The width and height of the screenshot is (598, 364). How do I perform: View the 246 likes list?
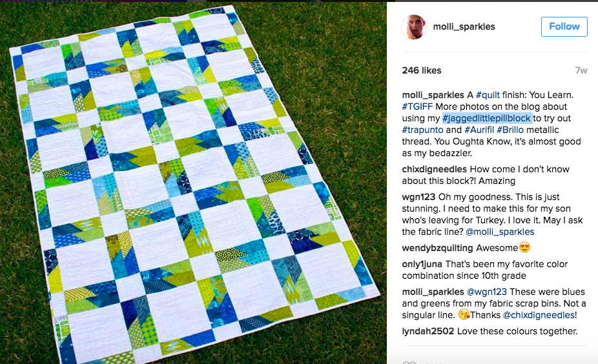[x=422, y=70]
